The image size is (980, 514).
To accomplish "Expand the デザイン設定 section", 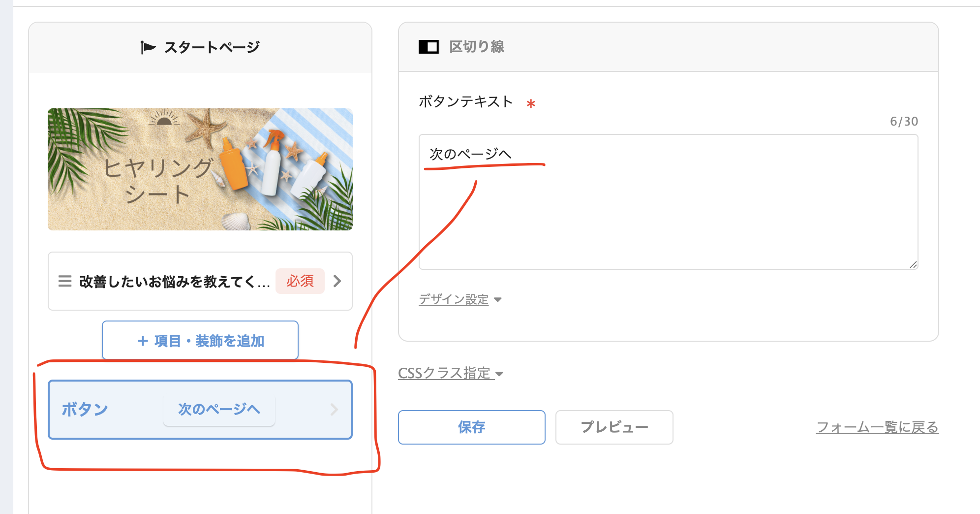I will pyautogui.click(x=454, y=299).
